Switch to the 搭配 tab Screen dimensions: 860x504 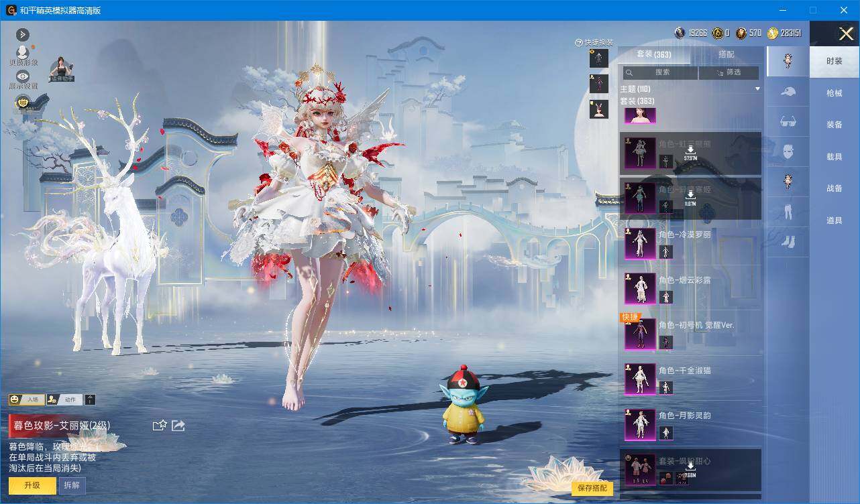coord(727,54)
